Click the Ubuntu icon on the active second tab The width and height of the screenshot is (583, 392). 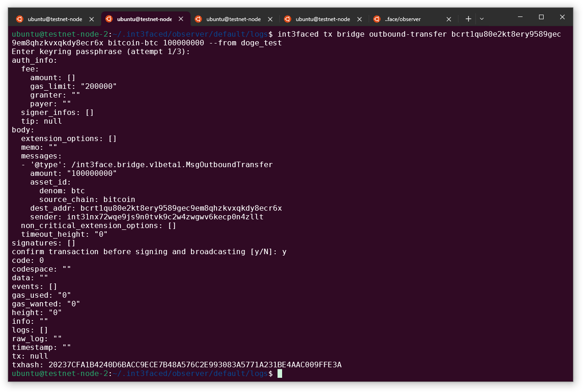click(x=109, y=19)
